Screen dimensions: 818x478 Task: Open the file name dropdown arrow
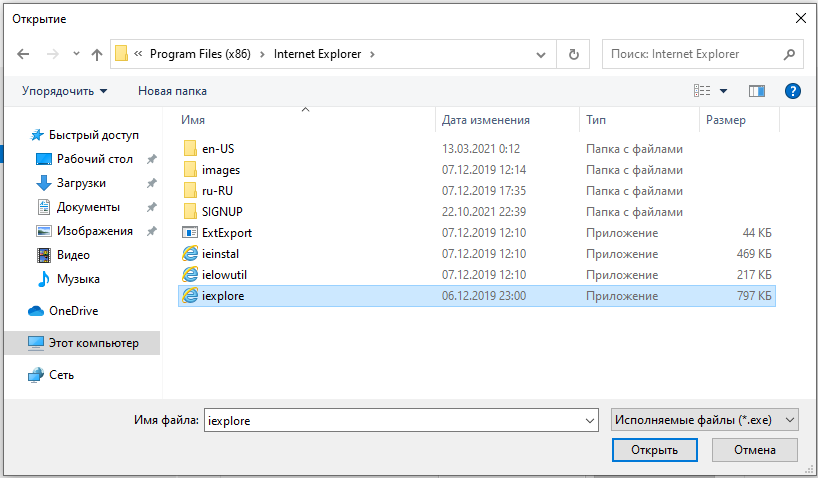pyautogui.click(x=590, y=421)
